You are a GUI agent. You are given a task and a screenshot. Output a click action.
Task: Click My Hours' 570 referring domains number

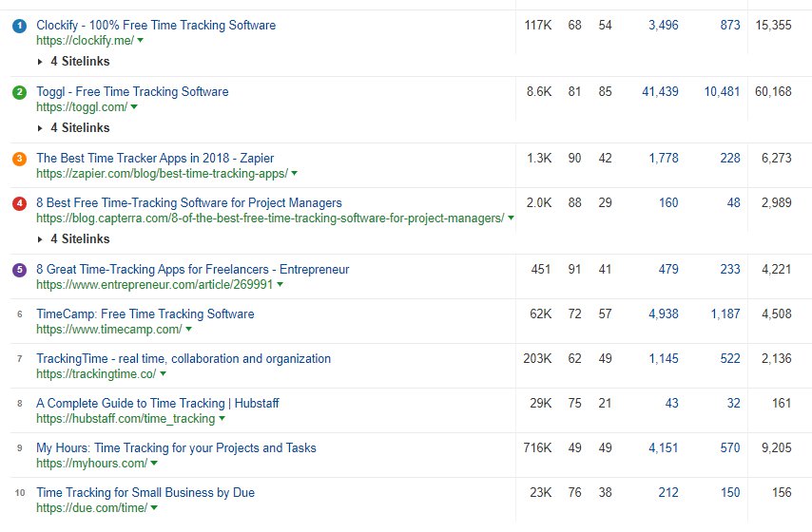tap(730, 448)
